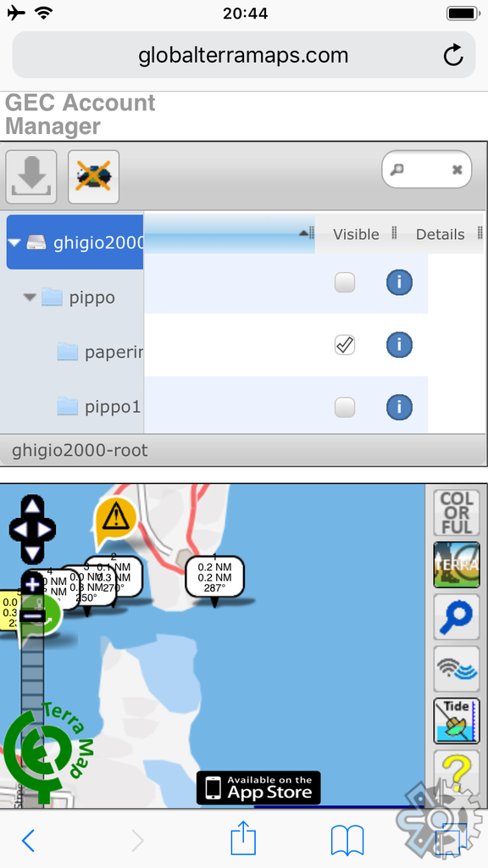This screenshot has height=868, width=488.
Task: Open Safari bookmarks
Action: (x=347, y=840)
